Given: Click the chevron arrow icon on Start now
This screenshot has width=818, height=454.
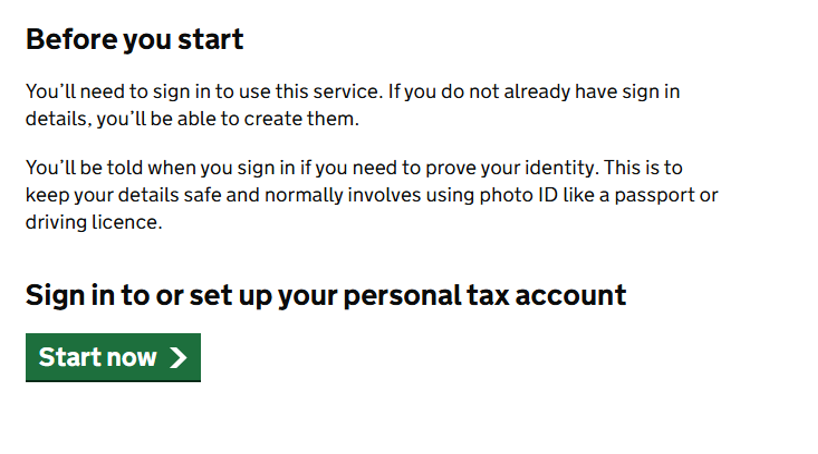Looking at the screenshot, I should (178, 358).
